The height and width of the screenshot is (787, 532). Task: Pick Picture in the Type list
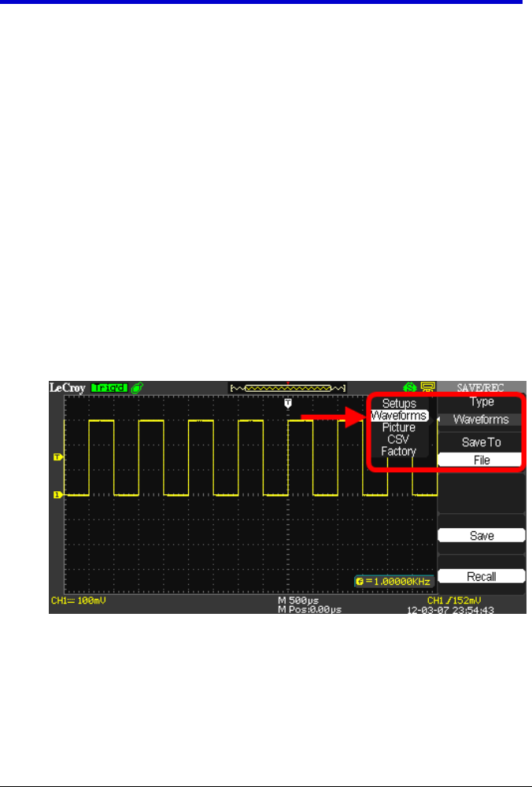coord(399,427)
